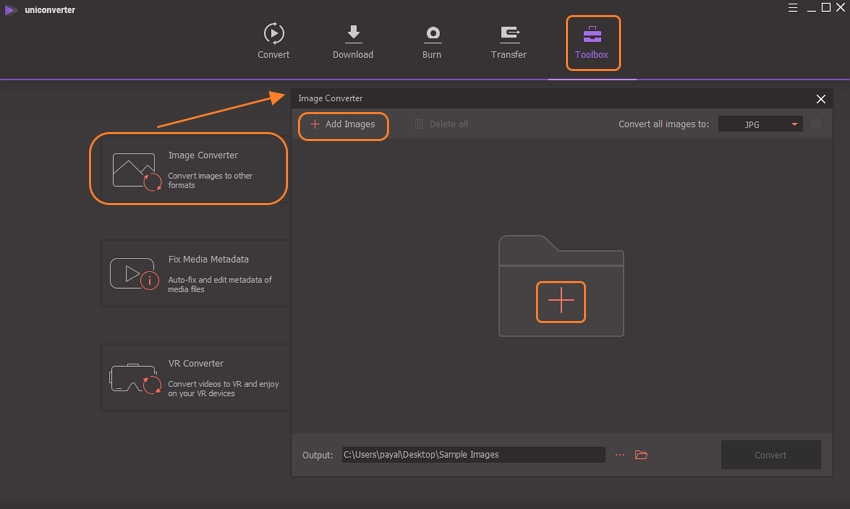Go to the Transfer section icon
Viewport: 850px width, 509px height.
508,41
